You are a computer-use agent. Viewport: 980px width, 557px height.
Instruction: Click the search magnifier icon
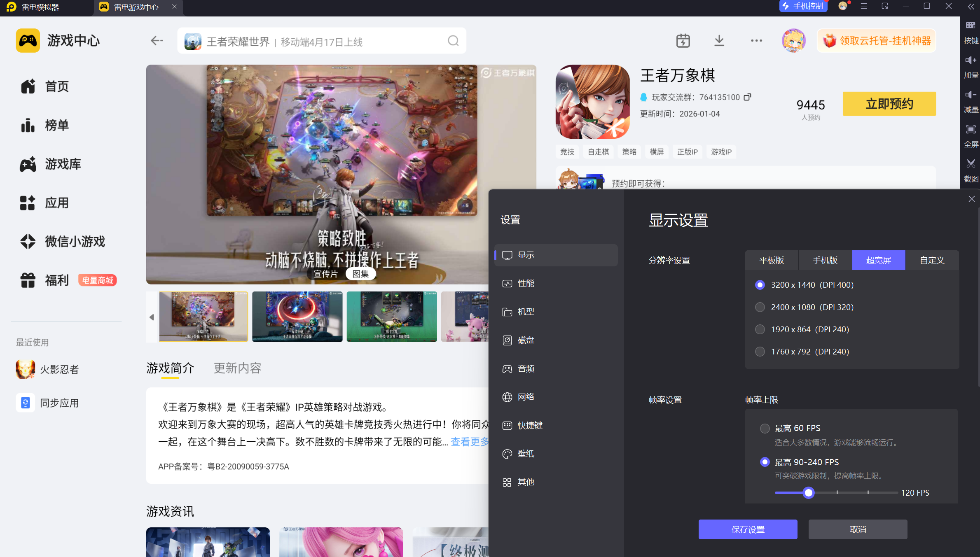click(x=453, y=41)
